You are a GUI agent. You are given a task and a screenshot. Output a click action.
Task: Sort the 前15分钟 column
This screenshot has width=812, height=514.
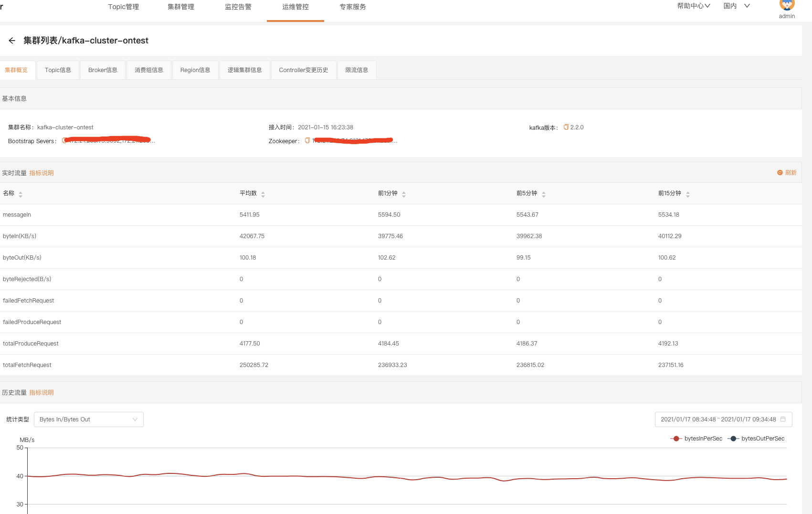click(688, 194)
